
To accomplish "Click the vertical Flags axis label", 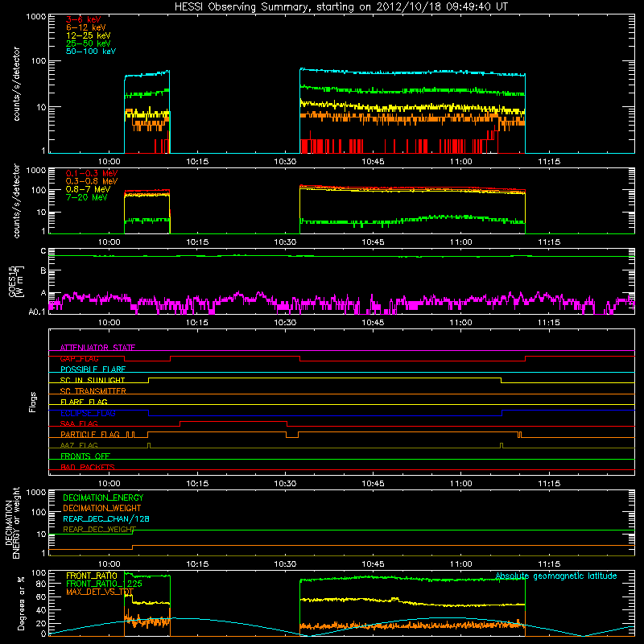I will [x=33, y=402].
